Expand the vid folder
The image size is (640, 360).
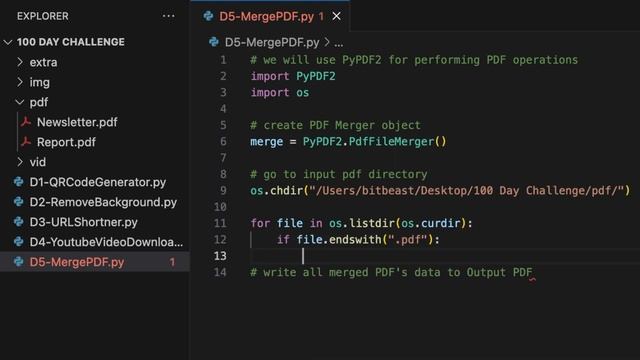[x=20, y=162]
